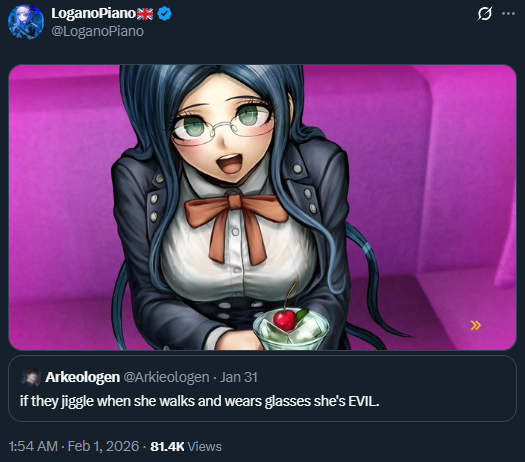Image resolution: width=525 pixels, height=462 pixels.
Task: Open the @LoganoPiano handle link
Action: coord(97,31)
